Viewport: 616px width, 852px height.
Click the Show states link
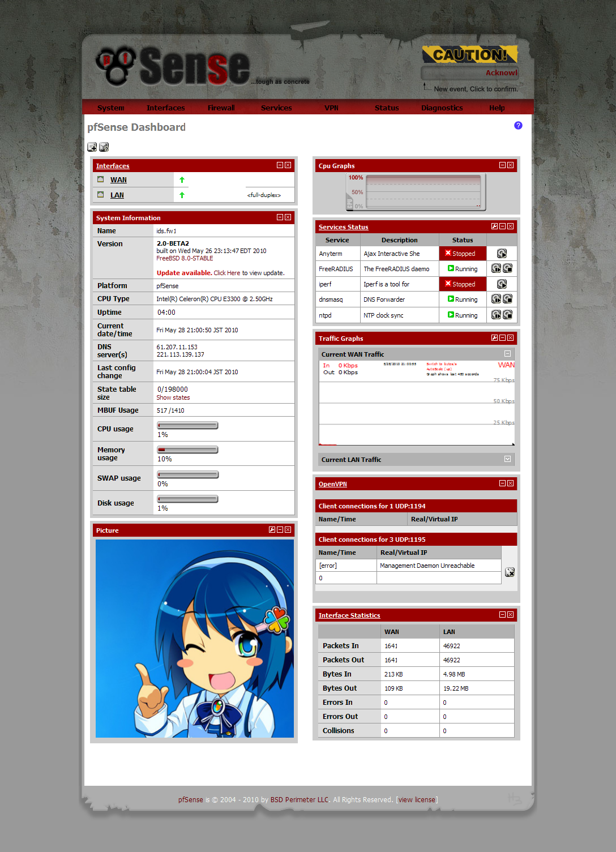coord(173,398)
